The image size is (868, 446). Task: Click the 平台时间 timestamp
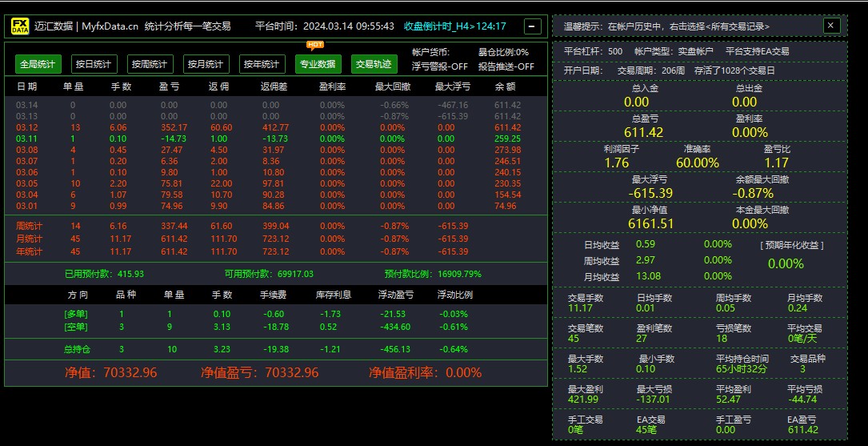(325, 26)
